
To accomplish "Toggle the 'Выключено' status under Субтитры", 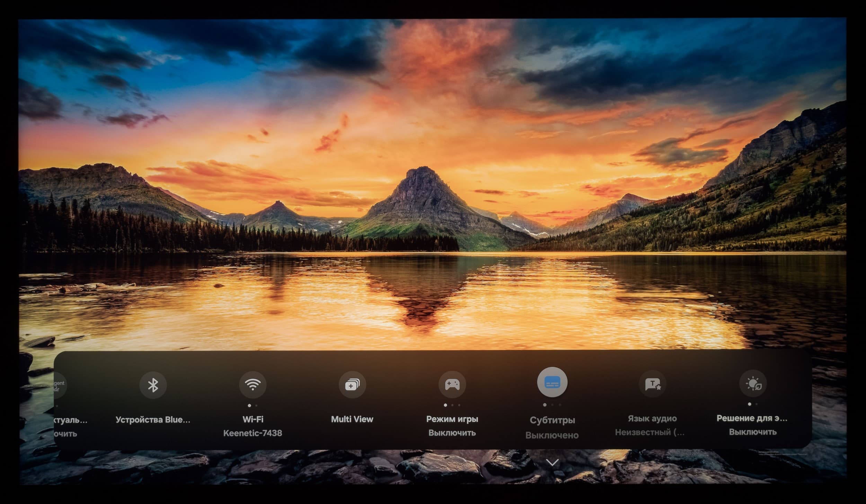I will [x=552, y=435].
